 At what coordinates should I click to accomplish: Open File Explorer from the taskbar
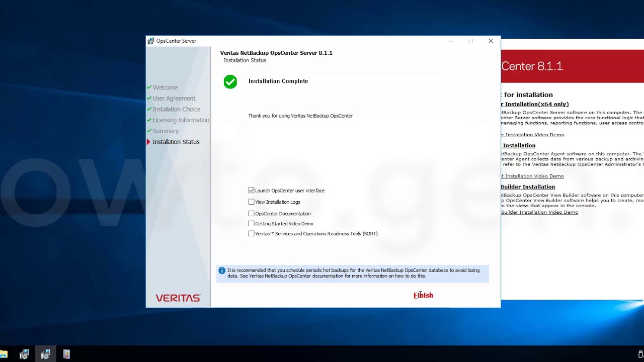point(3,354)
